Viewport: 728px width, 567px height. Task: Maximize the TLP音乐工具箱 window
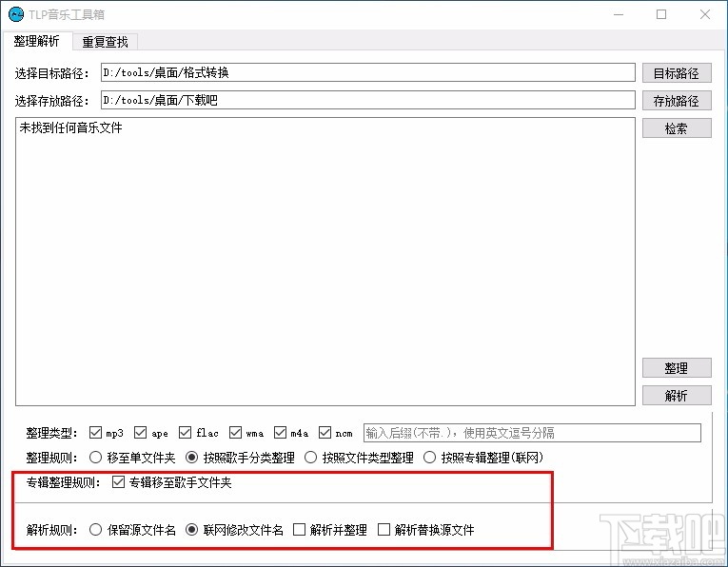click(661, 14)
